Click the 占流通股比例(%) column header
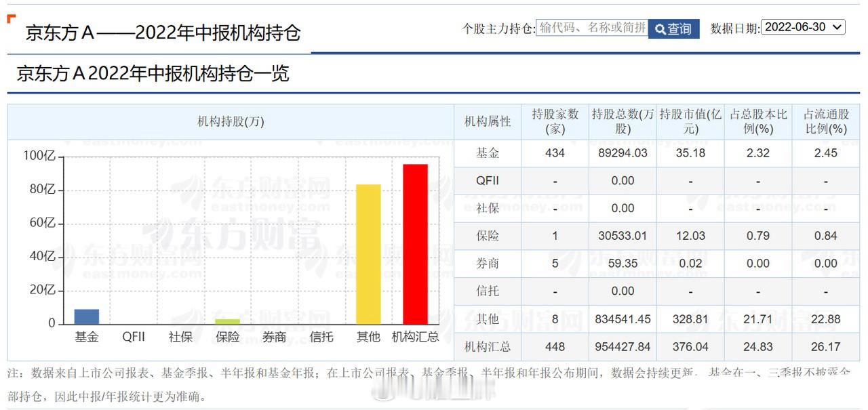The height and width of the screenshot is (410, 868). (x=826, y=122)
